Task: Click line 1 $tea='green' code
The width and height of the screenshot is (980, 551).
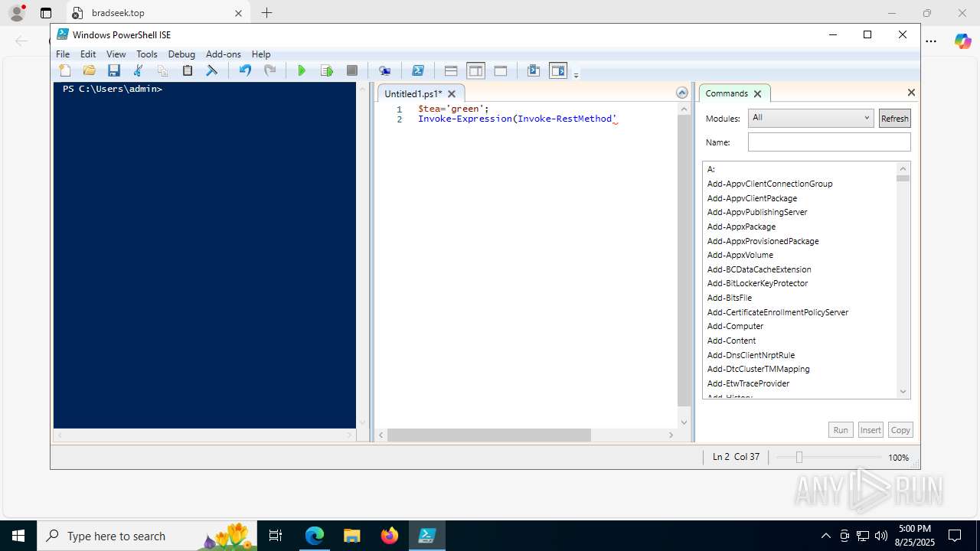Action: click(453, 109)
